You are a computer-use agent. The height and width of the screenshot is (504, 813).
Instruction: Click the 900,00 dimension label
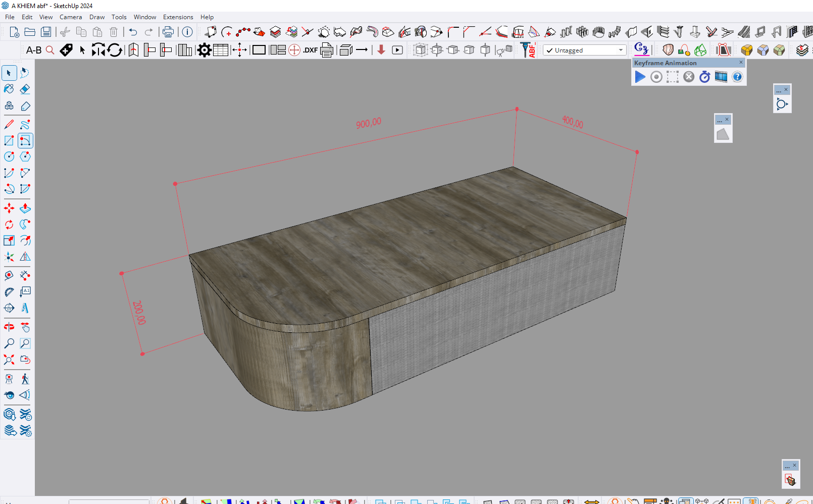tap(369, 123)
